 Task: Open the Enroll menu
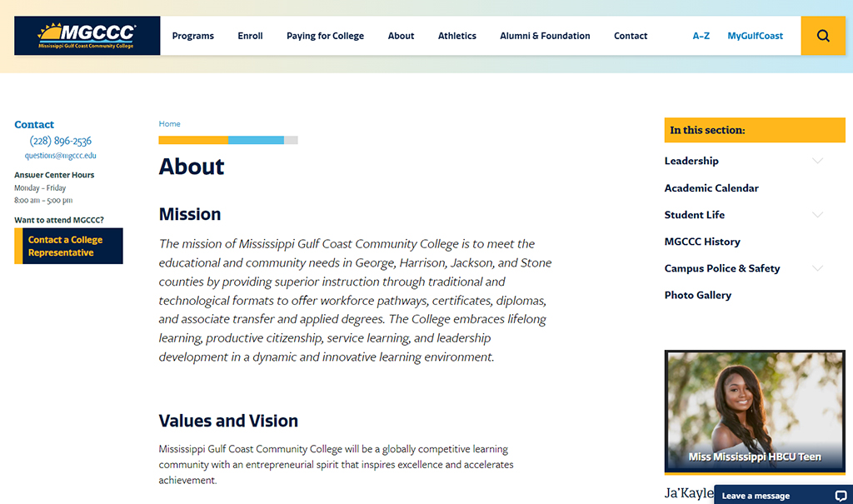(x=250, y=36)
